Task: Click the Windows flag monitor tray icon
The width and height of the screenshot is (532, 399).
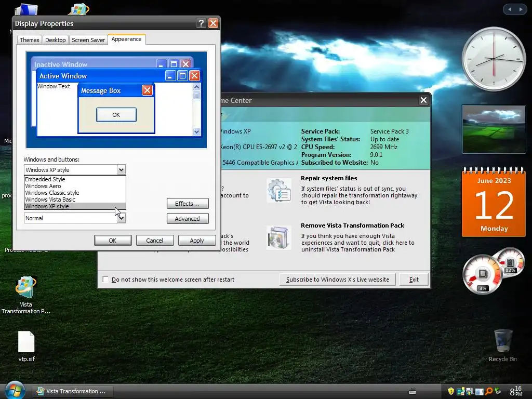Action: 470,391
